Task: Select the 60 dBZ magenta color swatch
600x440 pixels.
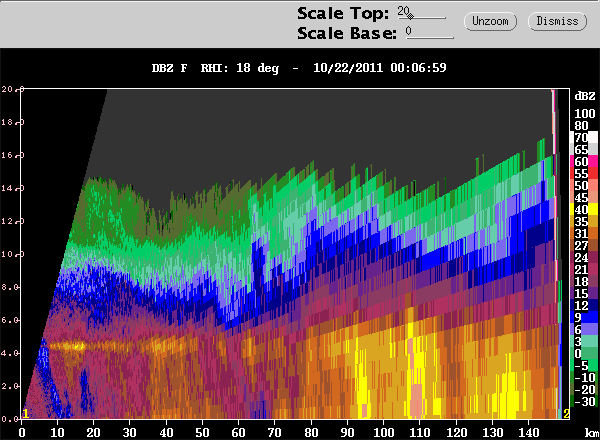Action: click(584, 161)
